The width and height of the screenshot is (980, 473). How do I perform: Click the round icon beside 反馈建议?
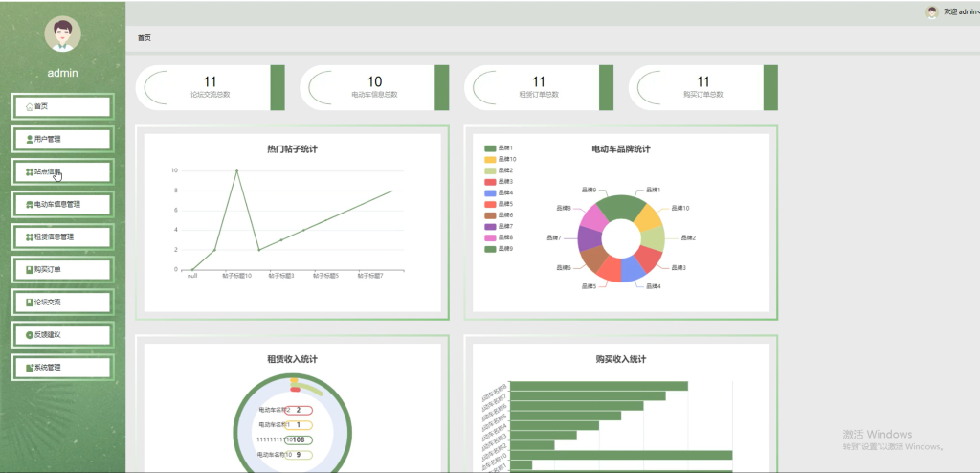pyautogui.click(x=30, y=335)
